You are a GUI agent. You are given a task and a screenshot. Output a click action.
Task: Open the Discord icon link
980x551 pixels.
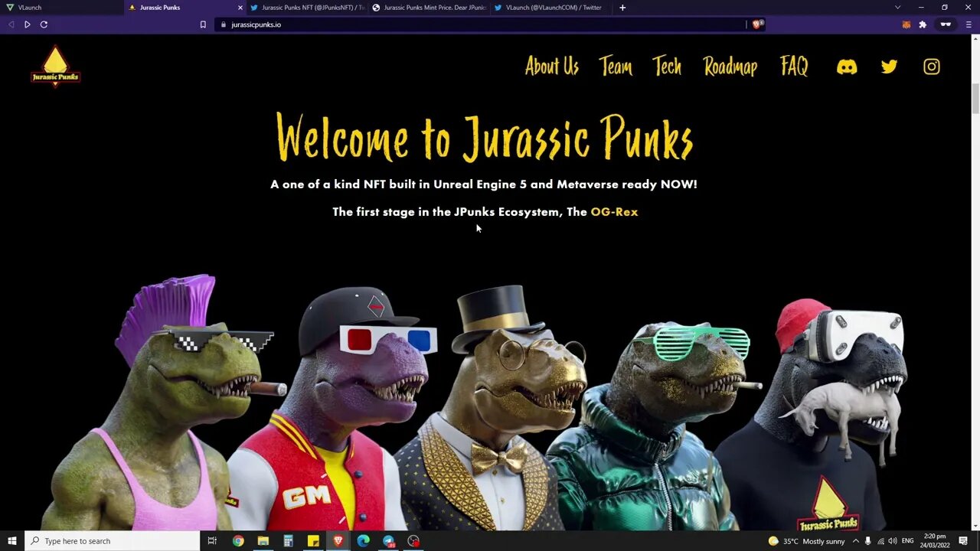[847, 67]
